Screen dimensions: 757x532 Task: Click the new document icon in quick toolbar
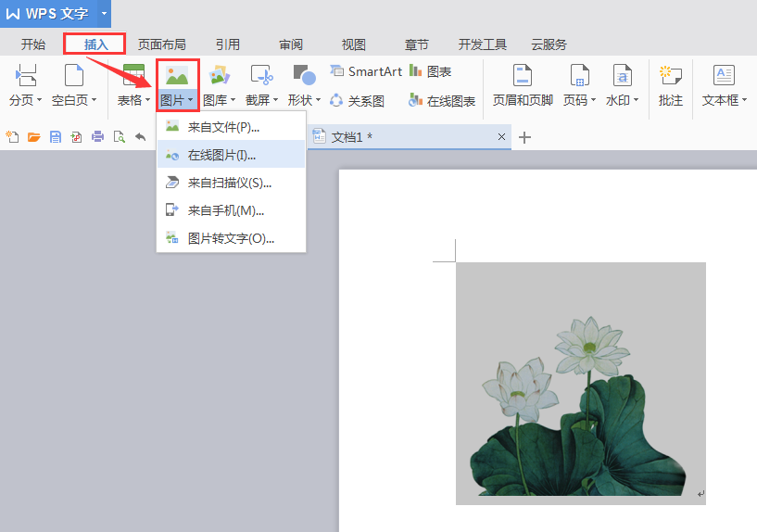click(12, 137)
